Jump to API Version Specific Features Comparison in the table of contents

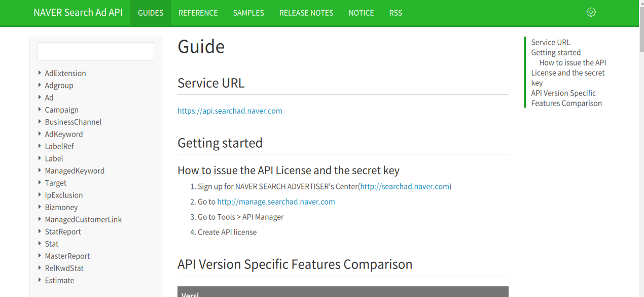pyautogui.click(x=566, y=98)
